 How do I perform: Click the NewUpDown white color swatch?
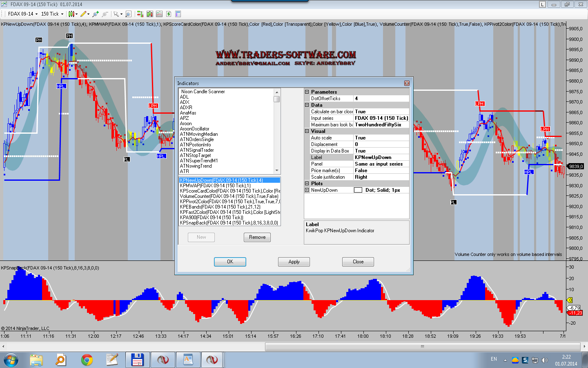point(358,190)
